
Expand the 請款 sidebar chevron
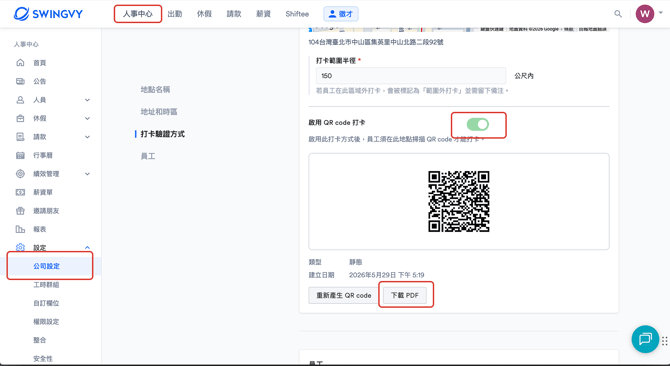point(87,137)
